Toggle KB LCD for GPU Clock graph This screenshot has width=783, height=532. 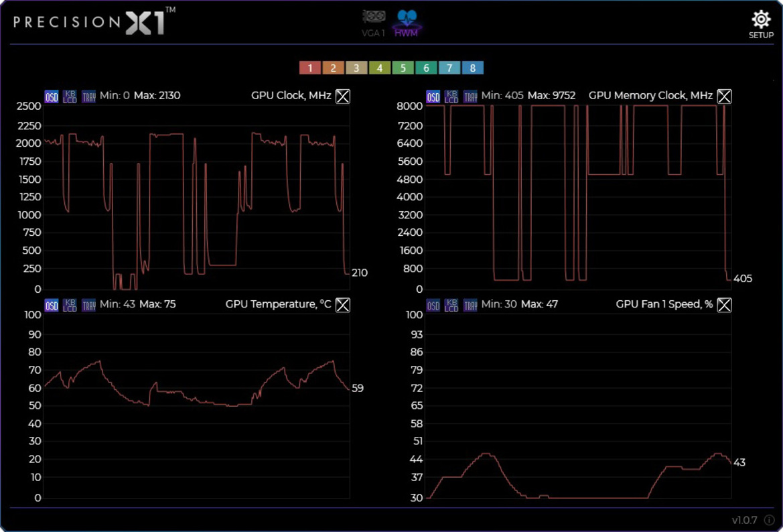70,96
